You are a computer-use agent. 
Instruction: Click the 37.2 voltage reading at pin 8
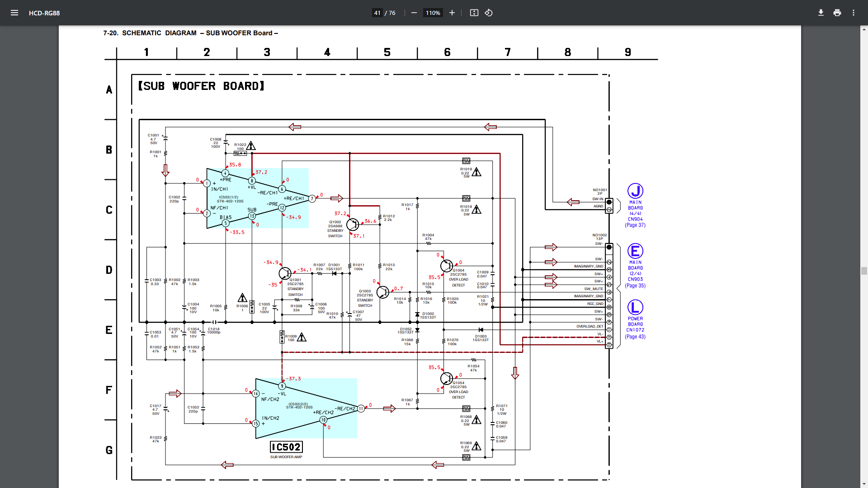[261, 172]
